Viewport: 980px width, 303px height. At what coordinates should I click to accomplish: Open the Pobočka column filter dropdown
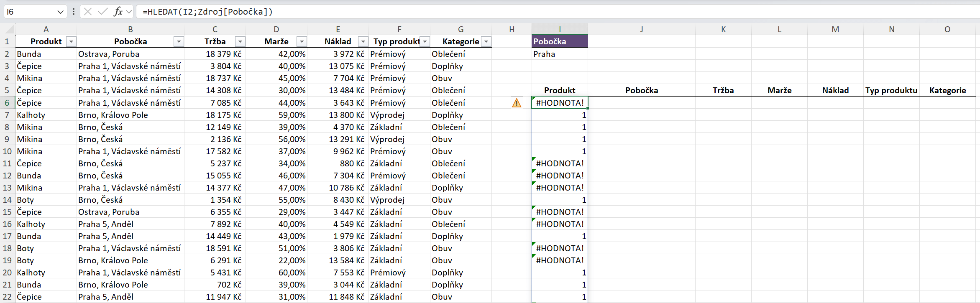179,41
